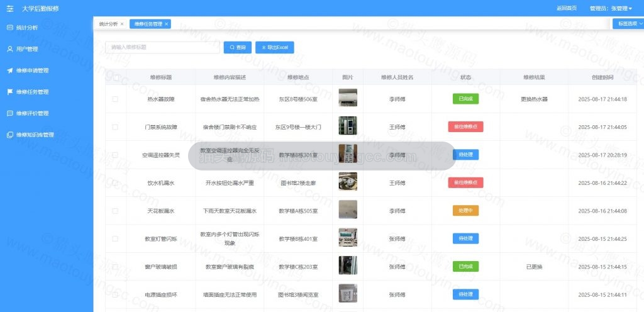Click the 2025-08-17 21:44:05 timestamp cell
This screenshot has height=312, width=644.
(x=602, y=127)
